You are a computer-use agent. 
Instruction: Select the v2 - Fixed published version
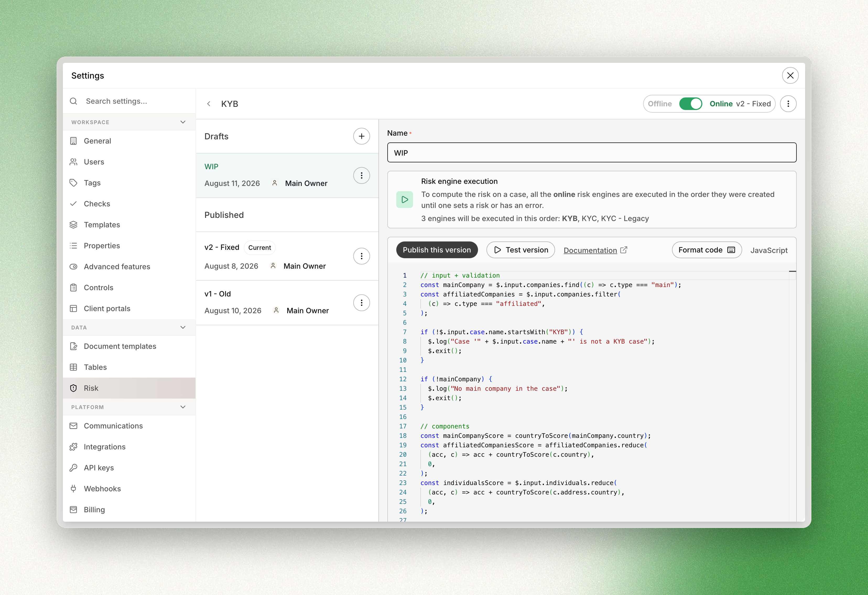point(287,256)
